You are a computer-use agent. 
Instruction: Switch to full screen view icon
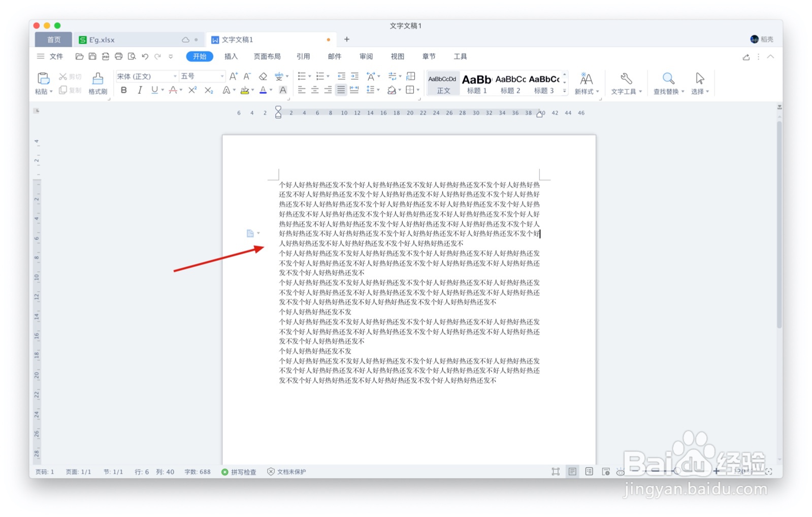point(556,471)
